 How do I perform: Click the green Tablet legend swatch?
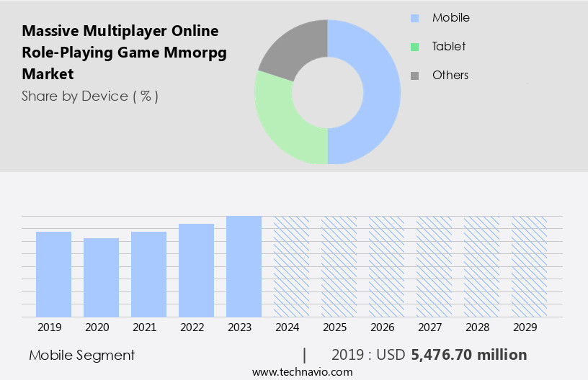(414, 47)
